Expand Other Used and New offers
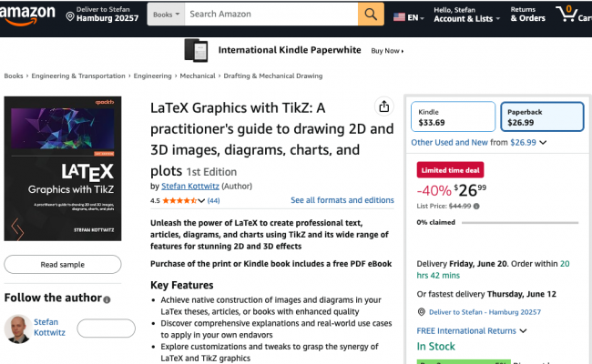This screenshot has width=592, height=364. [478, 142]
